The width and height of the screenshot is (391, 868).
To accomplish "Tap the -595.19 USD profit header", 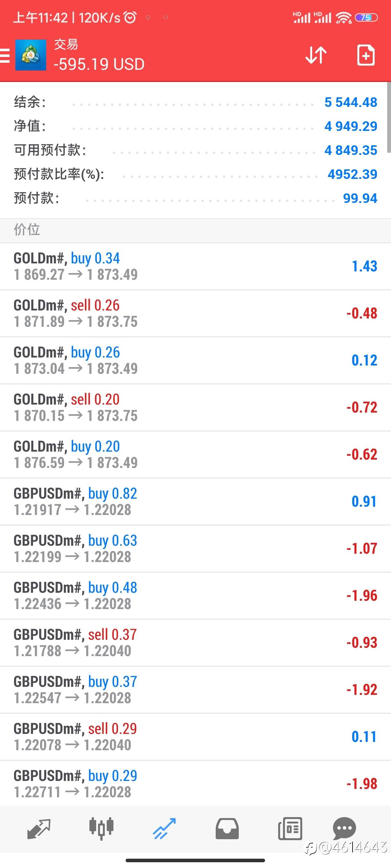I will [x=99, y=64].
